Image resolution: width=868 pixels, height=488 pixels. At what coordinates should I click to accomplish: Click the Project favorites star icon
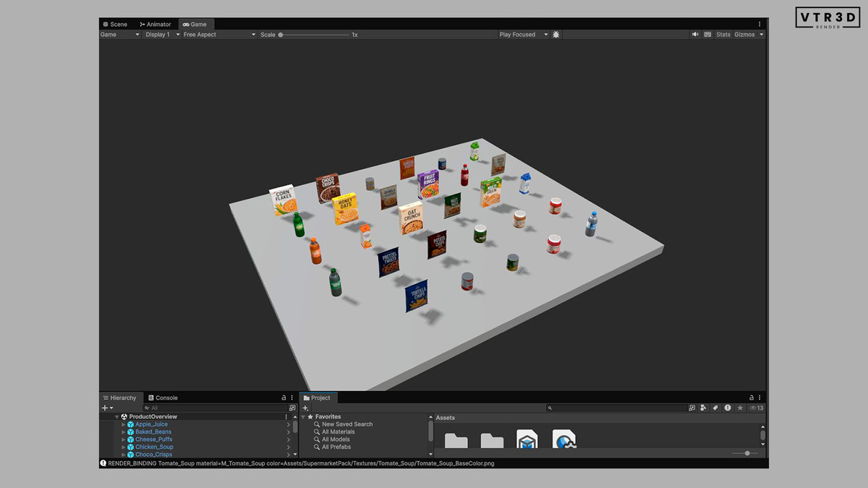pyautogui.click(x=740, y=408)
